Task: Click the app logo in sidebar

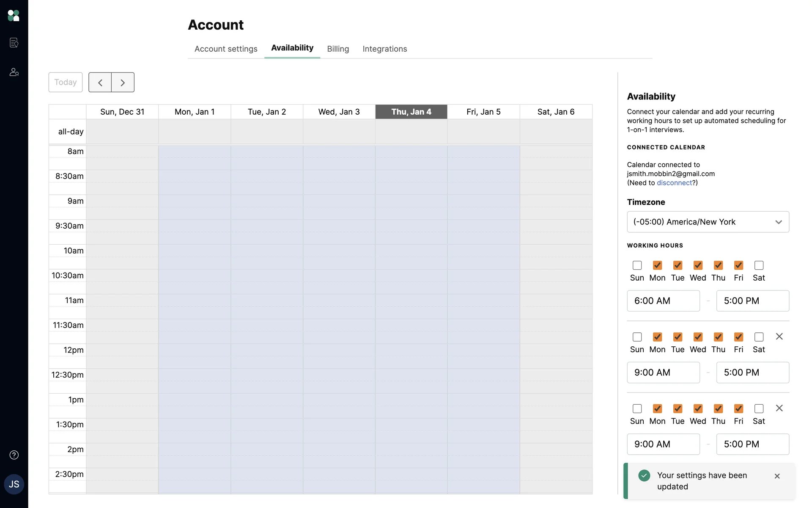Action: (14, 16)
